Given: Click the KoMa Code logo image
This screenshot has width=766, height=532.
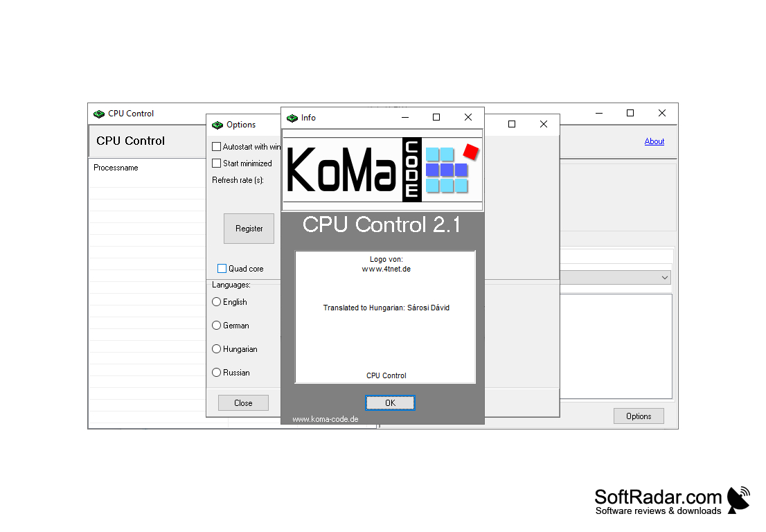Looking at the screenshot, I should 382,170.
